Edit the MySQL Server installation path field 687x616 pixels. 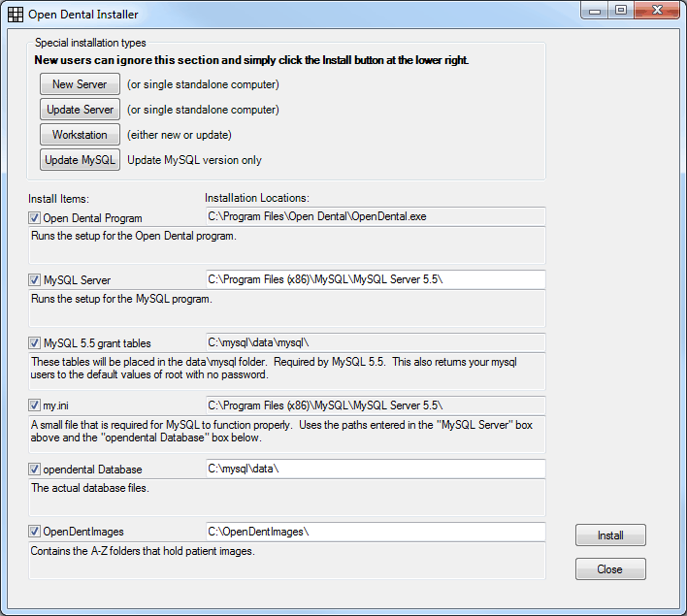(376, 279)
